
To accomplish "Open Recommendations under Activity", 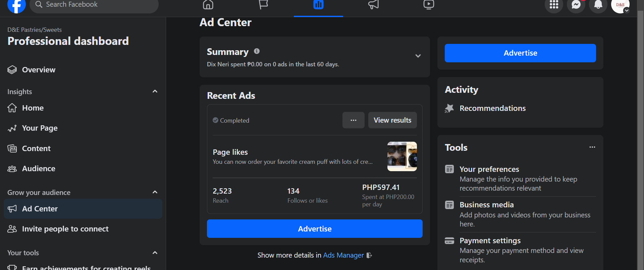I will [493, 108].
